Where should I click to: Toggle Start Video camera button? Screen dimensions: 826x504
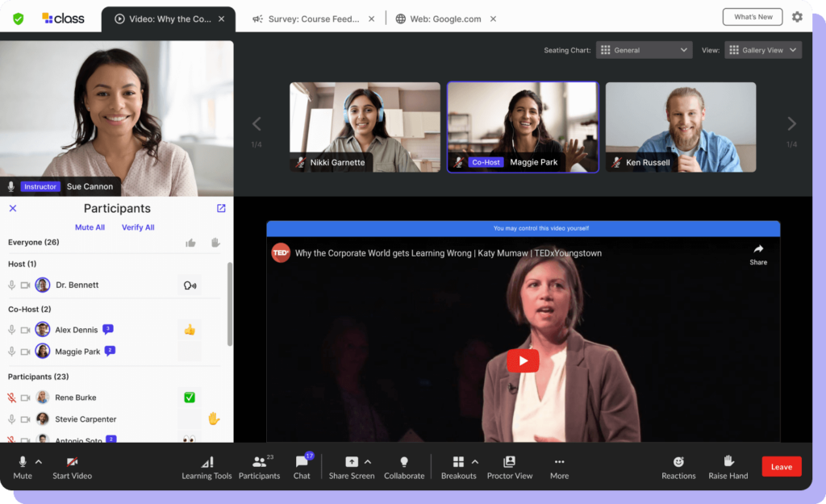pyautogui.click(x=72, y=462)
